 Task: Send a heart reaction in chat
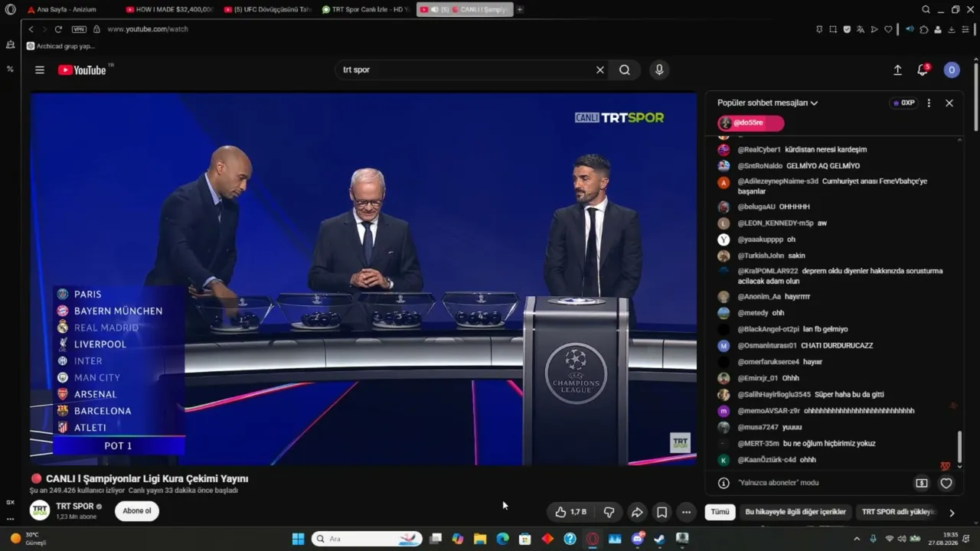coord(946,483)
